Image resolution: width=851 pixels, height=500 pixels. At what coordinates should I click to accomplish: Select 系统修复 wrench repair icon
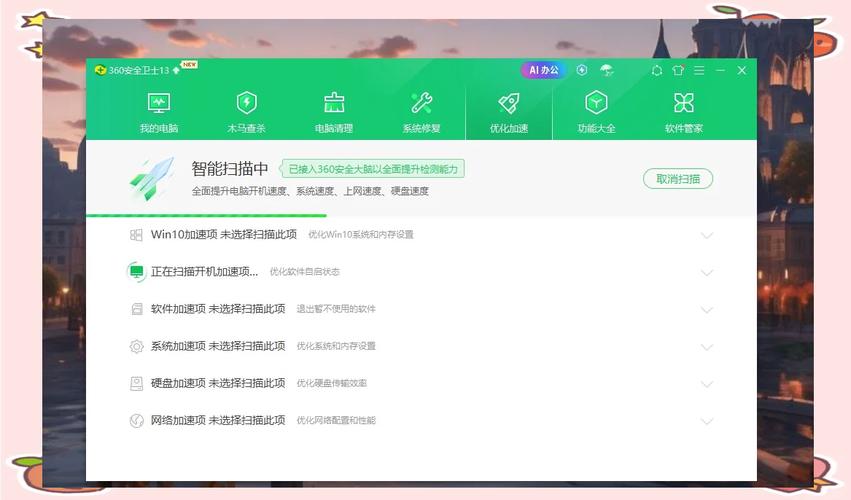click(421, 112)
